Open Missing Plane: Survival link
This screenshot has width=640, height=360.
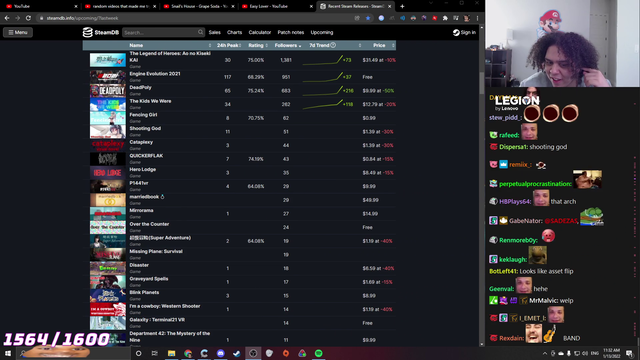tap(156, 251)
